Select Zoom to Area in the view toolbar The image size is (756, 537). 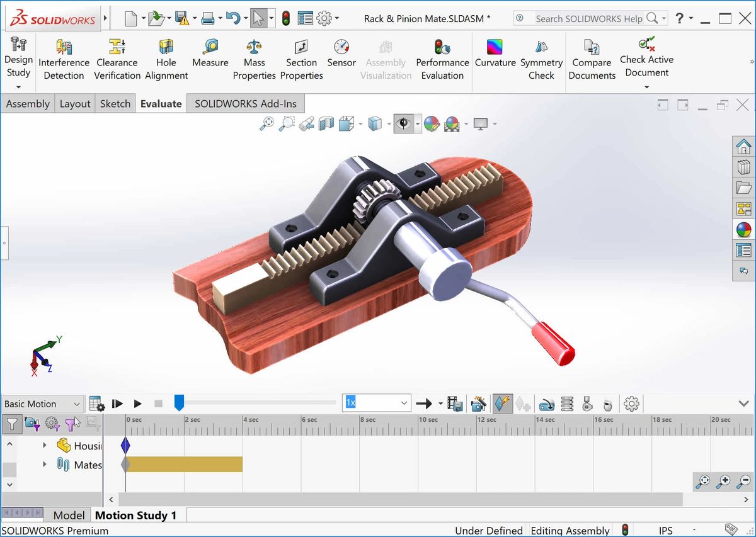tap(287, 123)
